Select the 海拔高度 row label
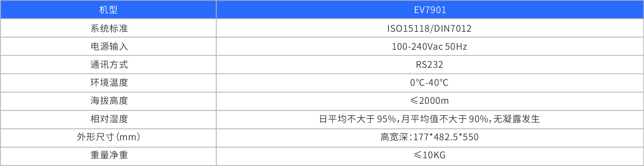This screenshot has width=644, height=166. pos(109,100)
